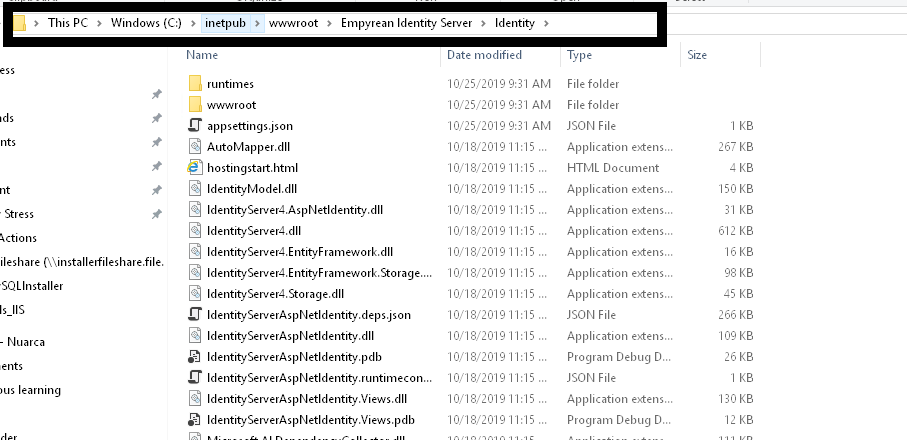Click the address bar folder icon
The image size is (907, 440).
coord(20,23)
